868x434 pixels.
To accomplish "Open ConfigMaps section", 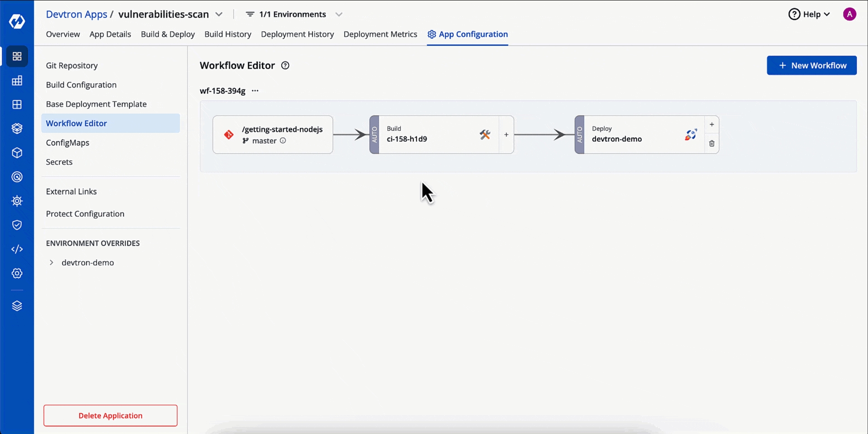I will pos(68,143).
